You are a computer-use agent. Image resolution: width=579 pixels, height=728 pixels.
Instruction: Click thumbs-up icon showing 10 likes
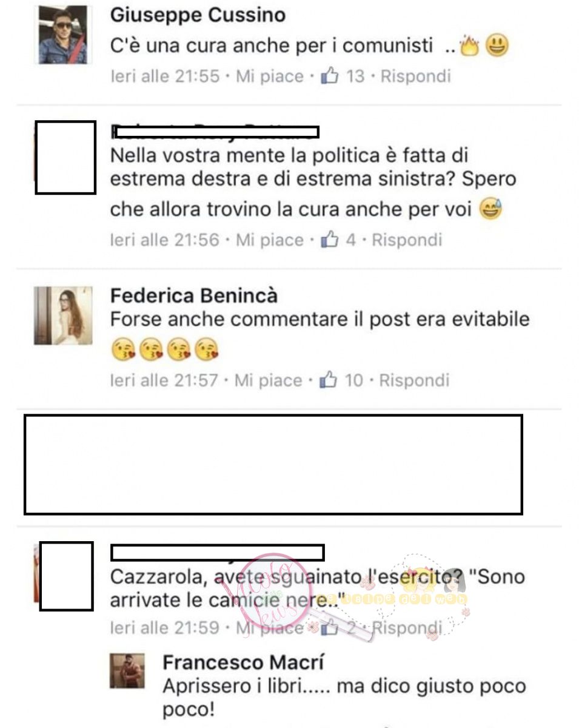tap(328, 380)
